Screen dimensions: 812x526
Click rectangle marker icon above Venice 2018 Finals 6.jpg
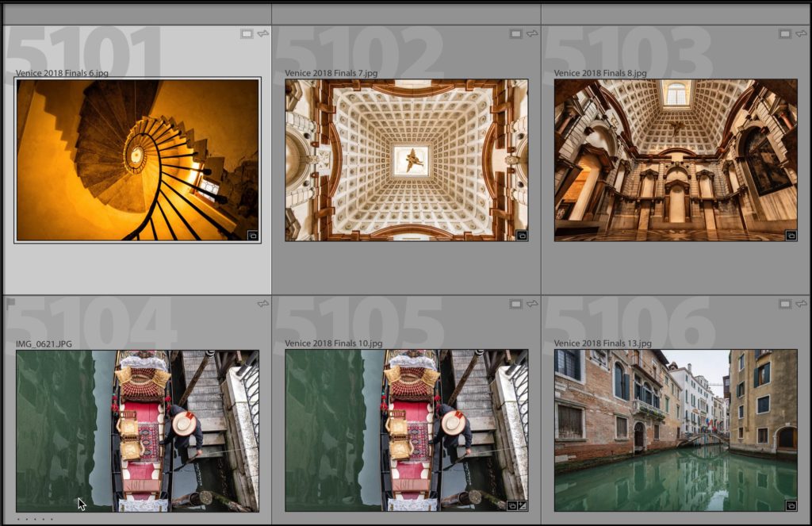[247, 33]
